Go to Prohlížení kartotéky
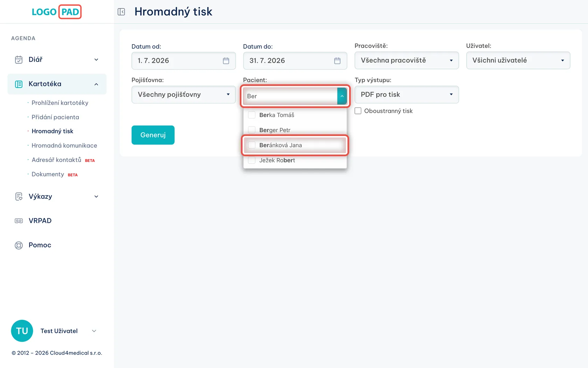588x368 pixels. click(x=60, y=103)
